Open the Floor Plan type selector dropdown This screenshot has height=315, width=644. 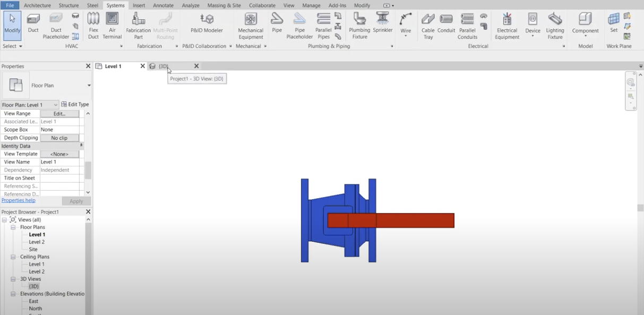(89, 86)
